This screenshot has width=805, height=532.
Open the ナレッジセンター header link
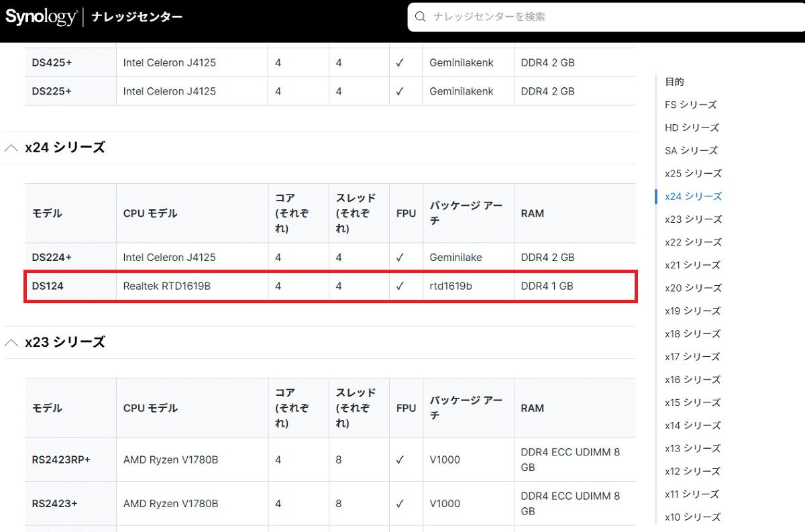click(137, 17)
